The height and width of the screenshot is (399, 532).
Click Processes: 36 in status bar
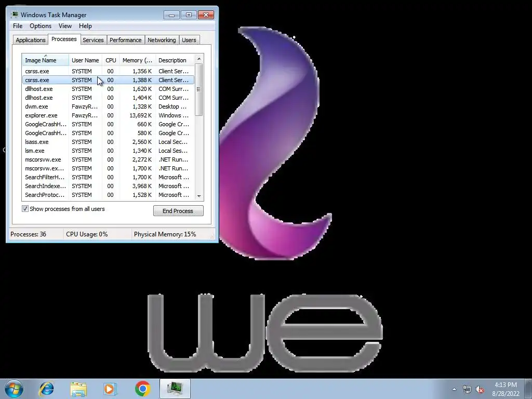[28, 234]
